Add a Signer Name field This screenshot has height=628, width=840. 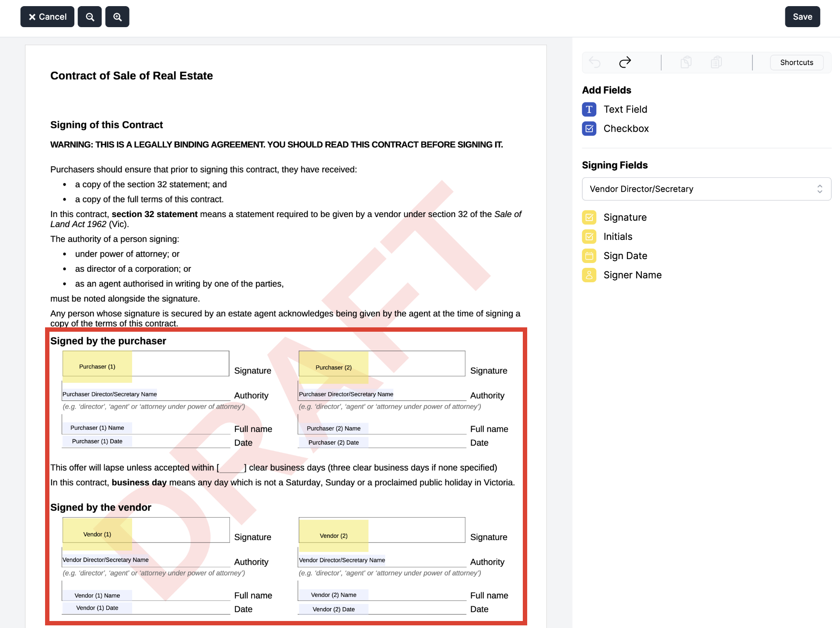[632, 275]
